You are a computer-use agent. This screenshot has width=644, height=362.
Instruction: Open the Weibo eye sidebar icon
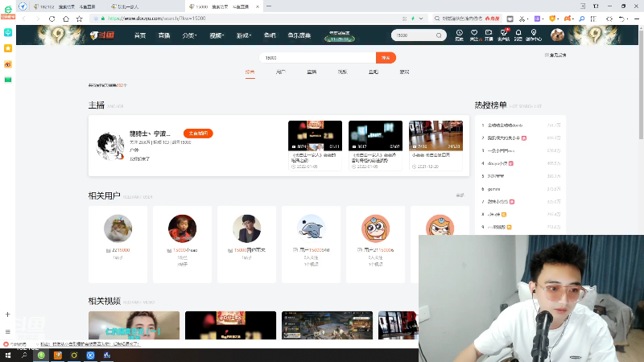(8, 64)
